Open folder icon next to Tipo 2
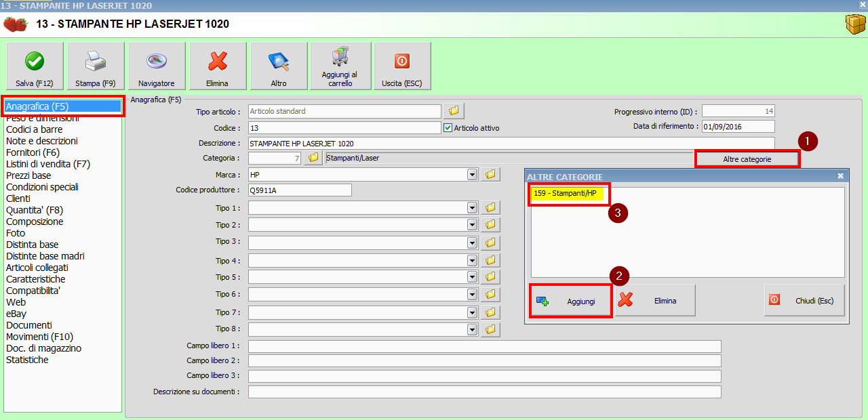Image resolution: width=868 pixels, height=420 pixels. 490,224
